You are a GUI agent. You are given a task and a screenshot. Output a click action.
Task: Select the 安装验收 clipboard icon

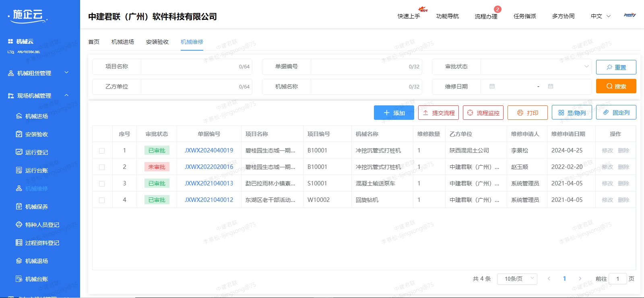pyautogui.click(x=19, y=134)
